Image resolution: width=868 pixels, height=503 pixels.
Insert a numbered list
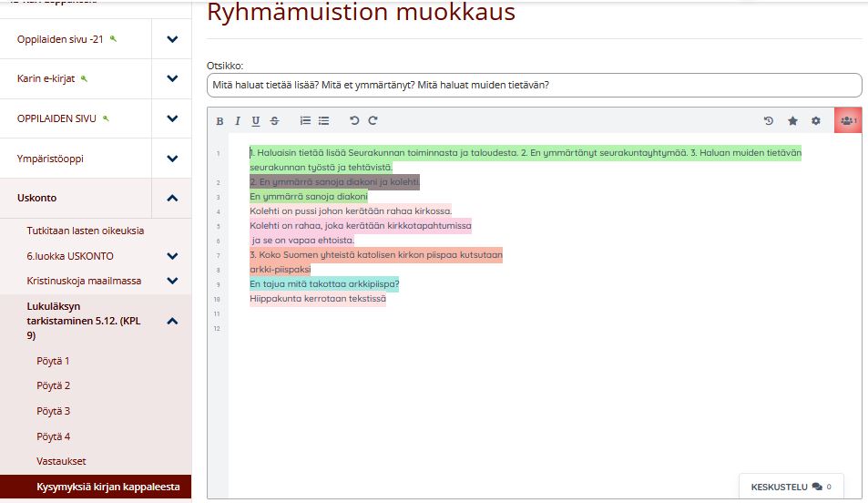[x=305, y=121]
